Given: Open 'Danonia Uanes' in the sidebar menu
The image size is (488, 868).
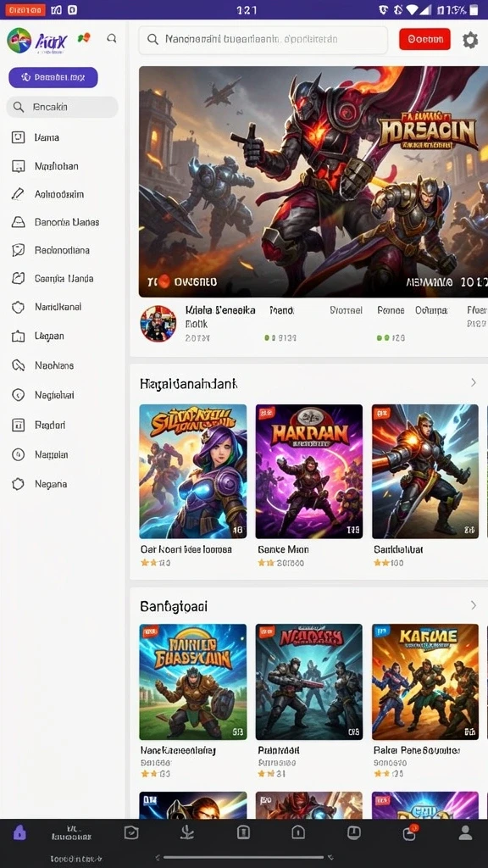Looking at the screenshot, I should pos(67,222).
